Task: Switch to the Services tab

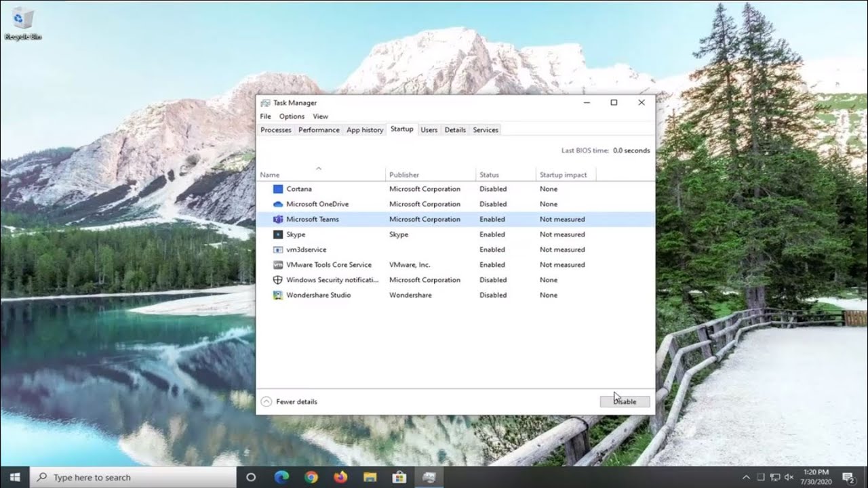Action: click(486, 130)
